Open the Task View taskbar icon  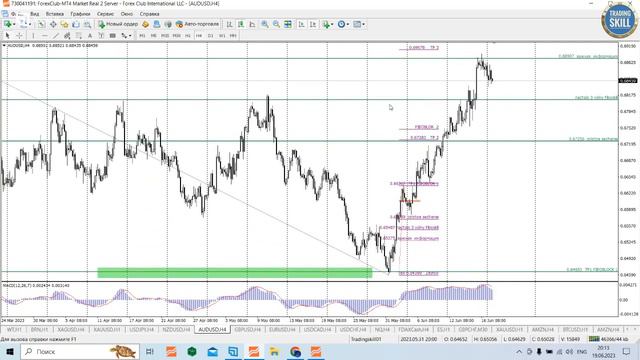click(150, 351)
